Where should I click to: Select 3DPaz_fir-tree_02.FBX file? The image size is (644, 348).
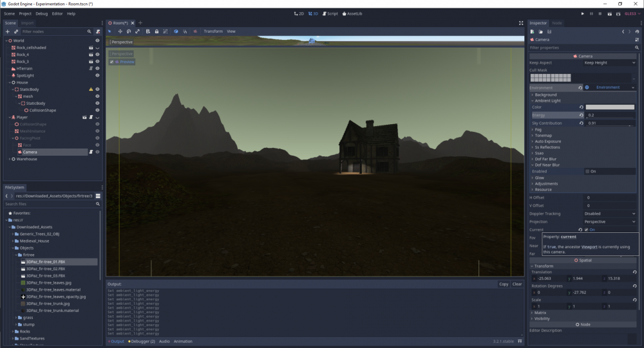click(x=46, y=269)
